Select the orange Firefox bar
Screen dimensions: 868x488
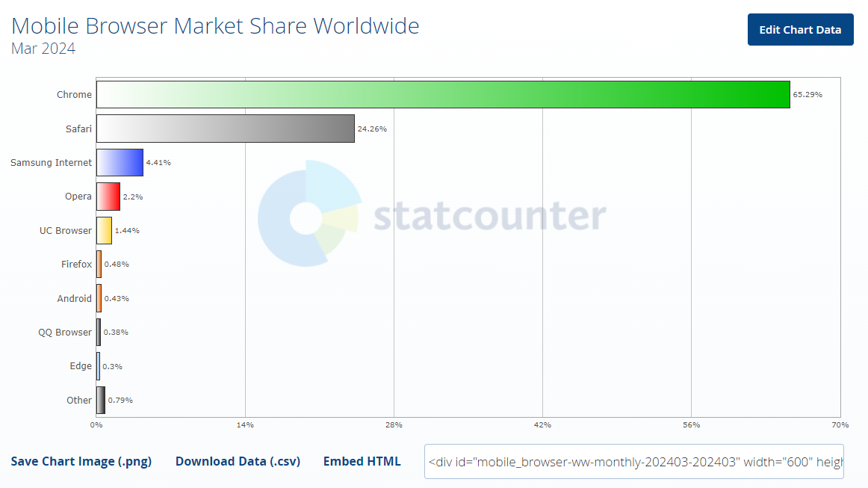point(99,264)
